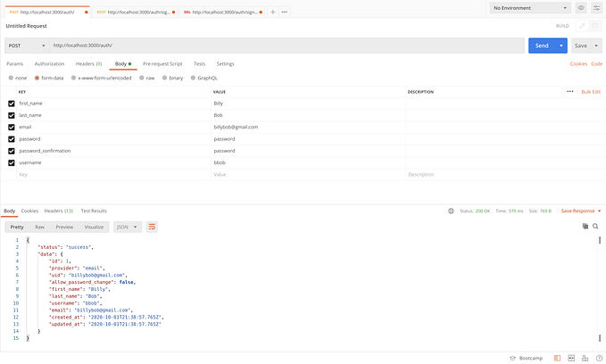
Task: Open the request Settings tab
Action: pyautogui.click(x=225, y=63)
